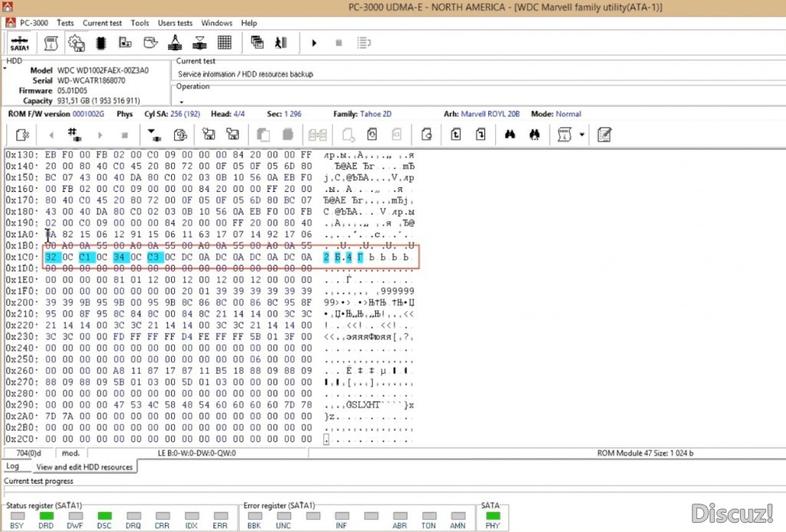Select highlighted byte C3 at row 0x1C0
This screenshot has height=532, width=786.
[x=154, y=257]
